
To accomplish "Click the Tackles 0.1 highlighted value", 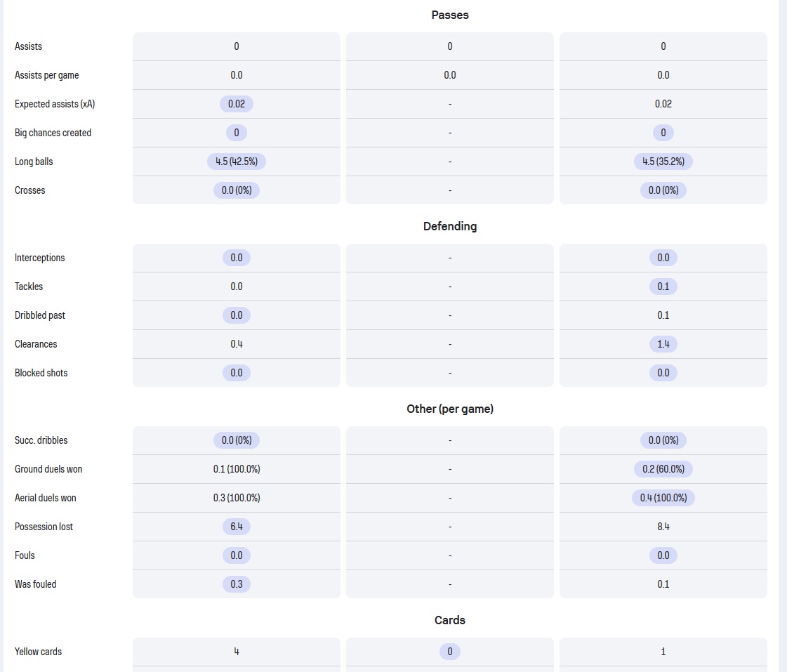I will (663, 286).
